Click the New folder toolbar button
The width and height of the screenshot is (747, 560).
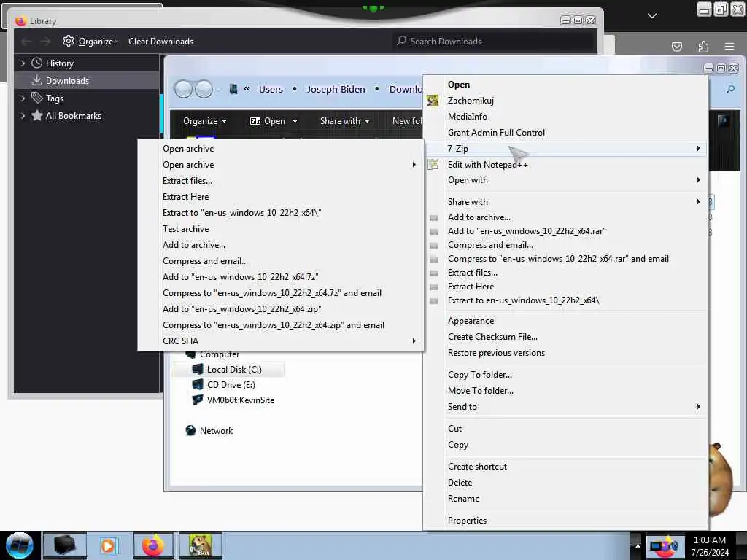pos(407,121)
